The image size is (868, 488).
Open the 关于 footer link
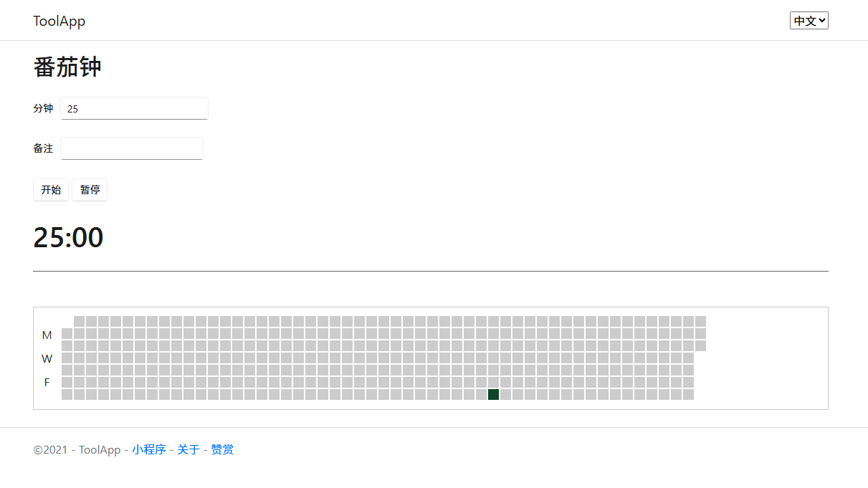(189, 449)
